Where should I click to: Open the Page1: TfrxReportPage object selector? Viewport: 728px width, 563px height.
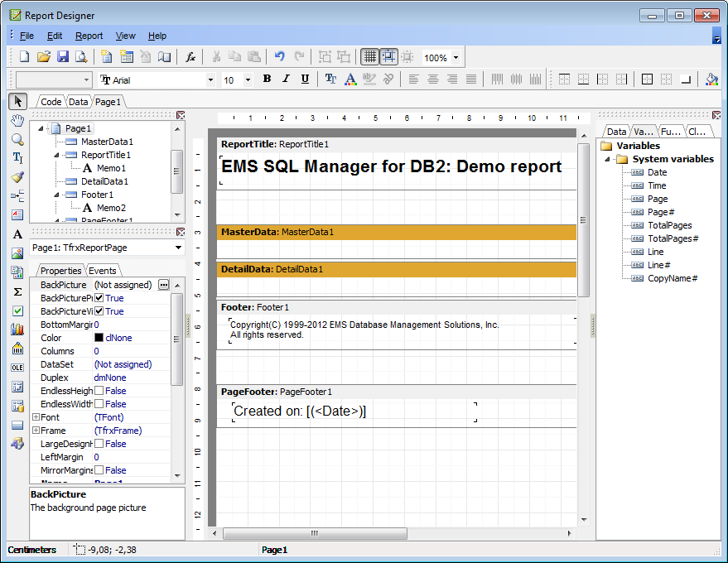tap(107, 248)
